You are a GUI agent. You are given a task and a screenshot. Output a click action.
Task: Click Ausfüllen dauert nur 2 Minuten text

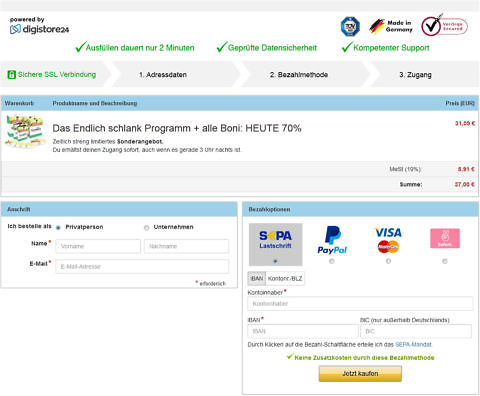140,48
